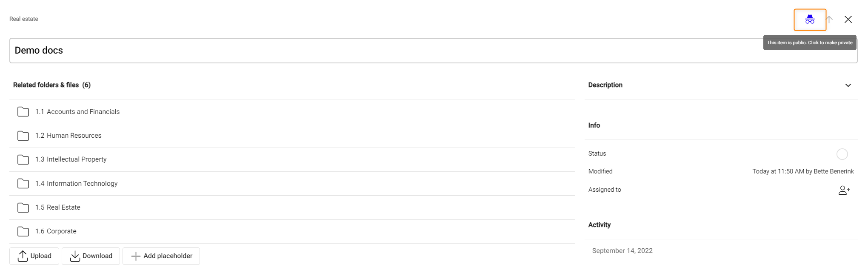
Task: Click the 1.5 Real Estate folder icon
Action: [23, 207]
